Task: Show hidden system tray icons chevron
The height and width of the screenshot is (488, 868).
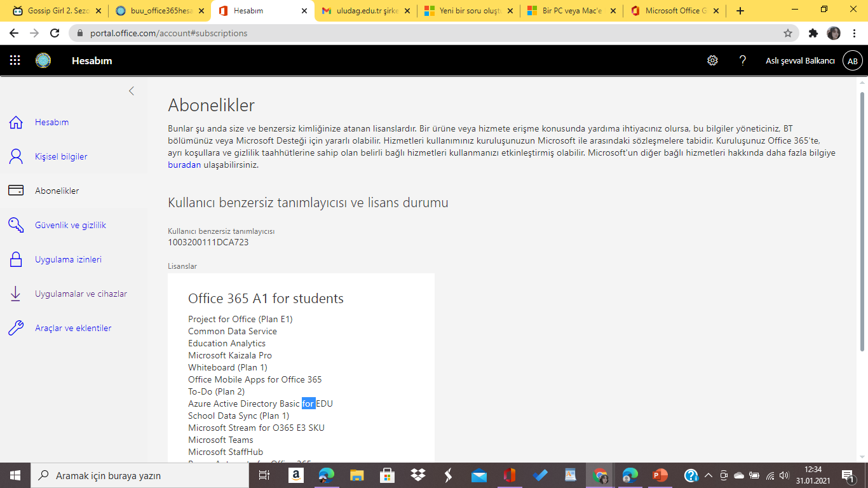Action: 708,475
